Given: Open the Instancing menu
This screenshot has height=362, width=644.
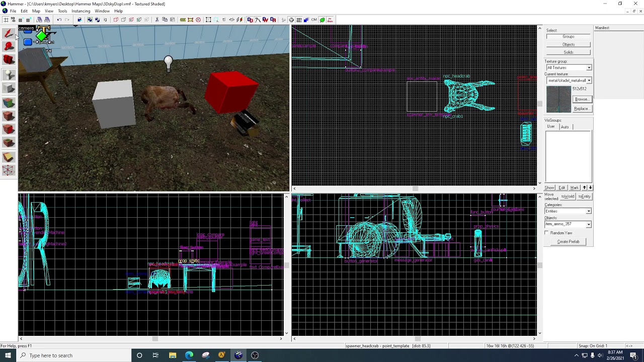Looking at the screenshot, I should click(81, 11).
